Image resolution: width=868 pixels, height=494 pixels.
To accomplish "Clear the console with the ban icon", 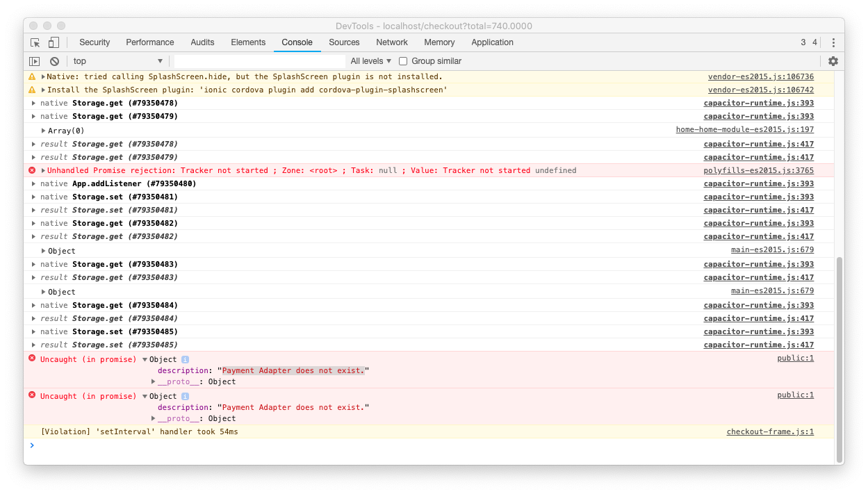I will (x=54, y=61).
